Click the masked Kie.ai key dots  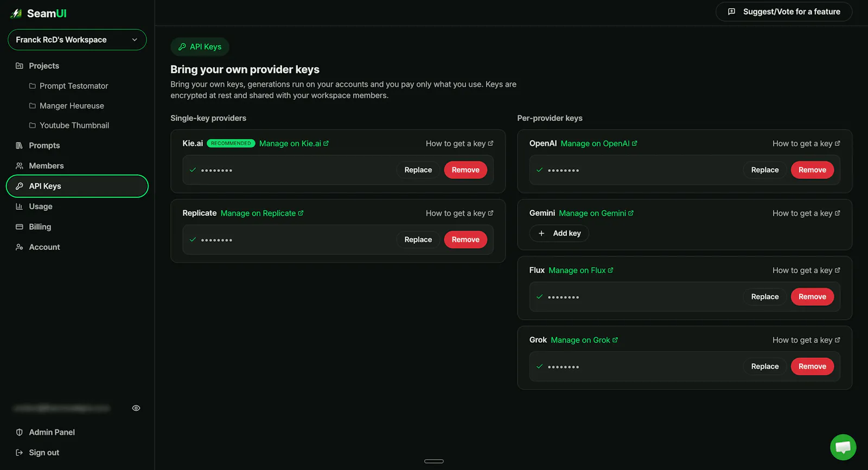tap(216, 170)
